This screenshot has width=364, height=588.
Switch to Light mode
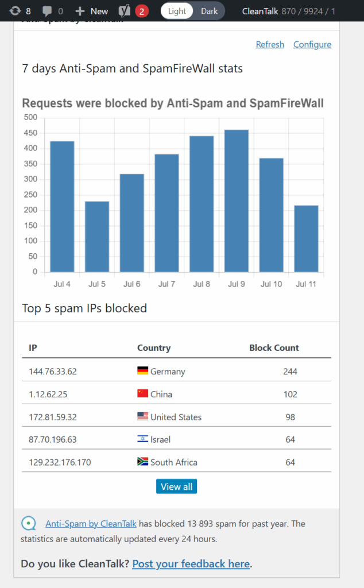[177, 11]
